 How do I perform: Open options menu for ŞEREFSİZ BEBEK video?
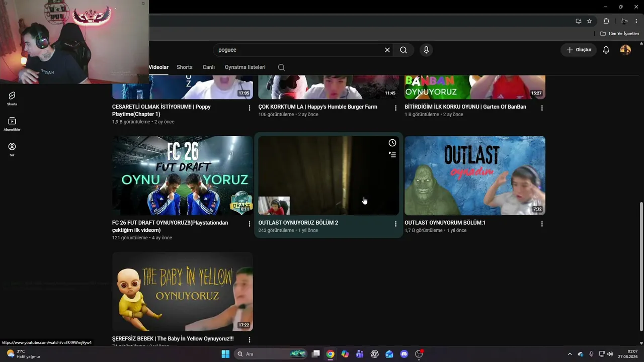[x=250, y=340]
